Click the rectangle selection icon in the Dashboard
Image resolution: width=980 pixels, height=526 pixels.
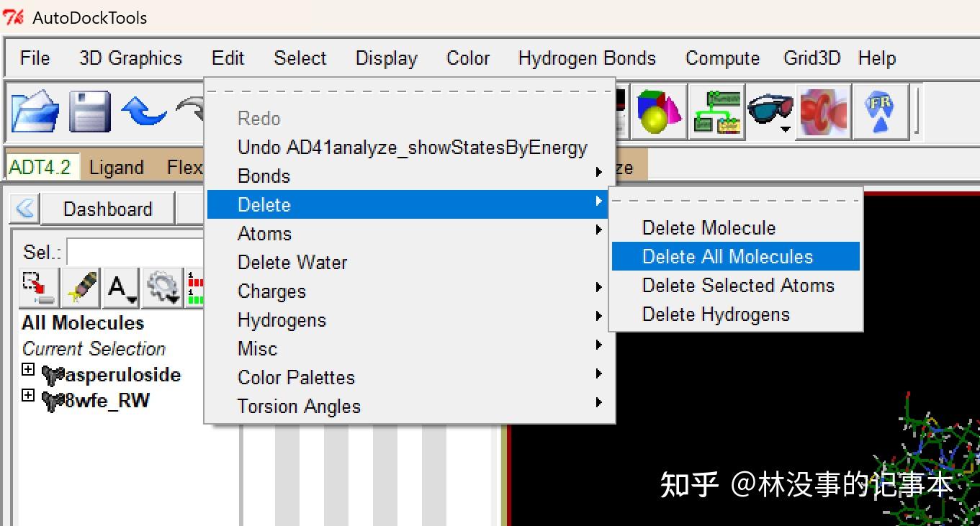38,287
